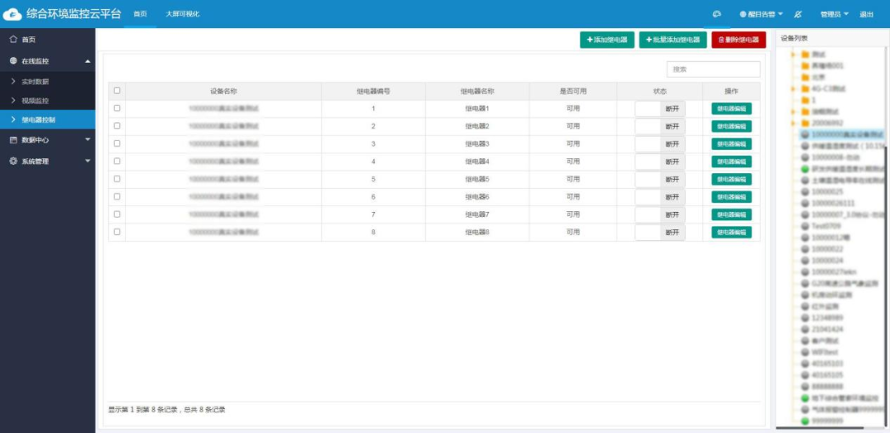This screenshot has height=433, width=890.
Task: Click the device list horizontal scrollbar
Action: (x=820, y=428)
